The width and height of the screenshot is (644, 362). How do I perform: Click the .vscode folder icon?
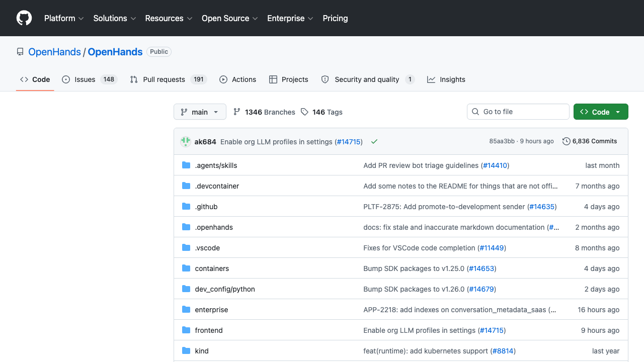click(x=186, y=248)
